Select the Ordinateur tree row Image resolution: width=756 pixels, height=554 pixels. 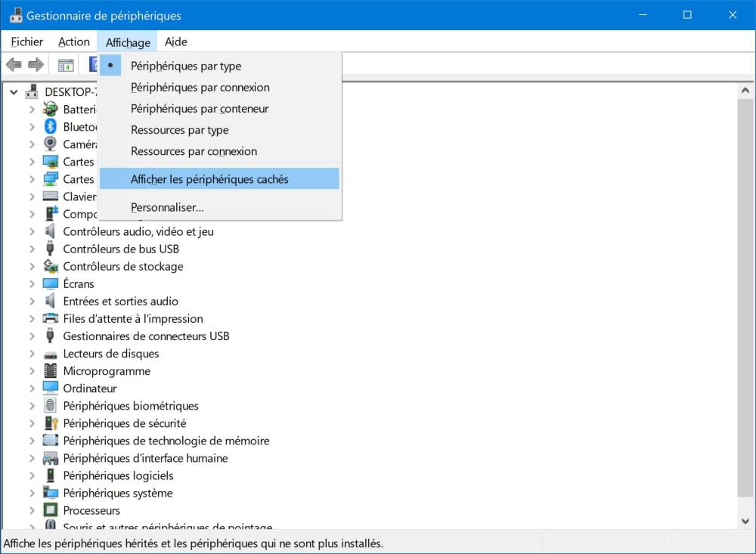(x=90, y=388)
